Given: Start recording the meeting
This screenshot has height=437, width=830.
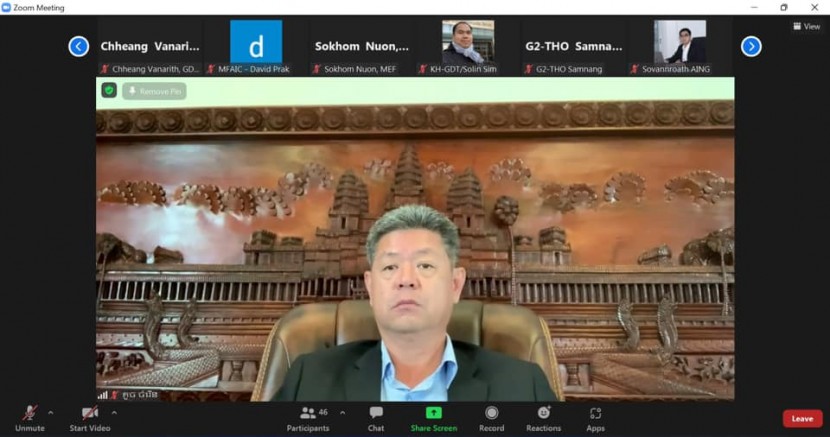Looking at the screenshot, I should [x=491, y=417].
